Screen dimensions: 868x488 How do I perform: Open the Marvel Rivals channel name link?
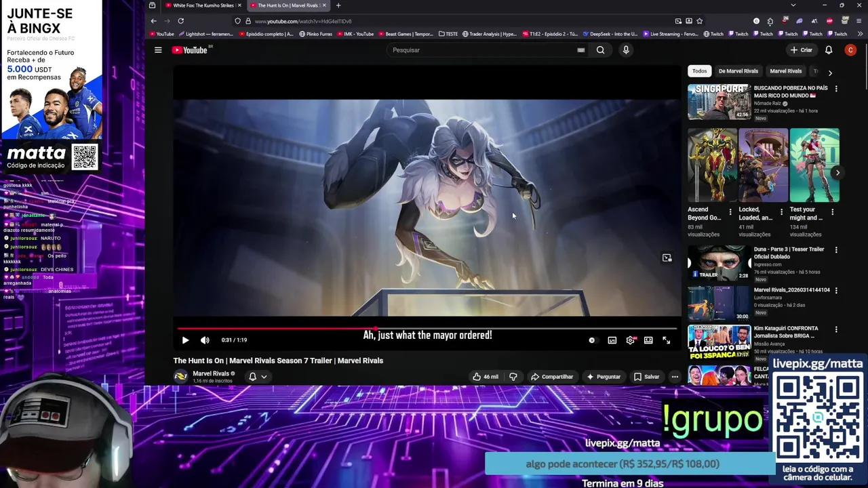(211, 373)
